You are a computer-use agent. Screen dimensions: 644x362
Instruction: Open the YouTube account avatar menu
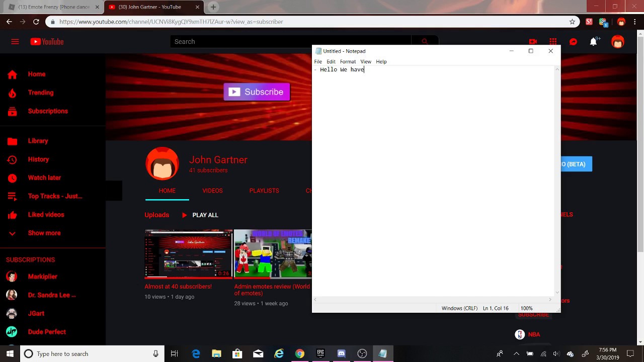[x=618, y=42]
